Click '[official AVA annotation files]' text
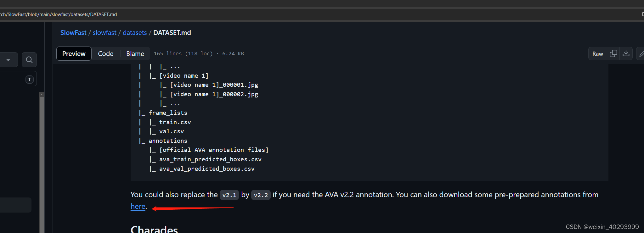Screen dimensions: 644x233 point(214,150)
